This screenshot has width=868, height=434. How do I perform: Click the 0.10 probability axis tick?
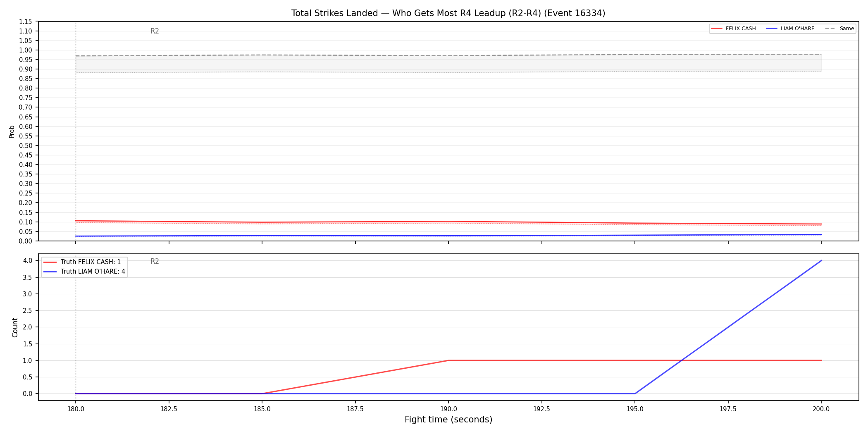pyautogui.click(x=26, y=222)
